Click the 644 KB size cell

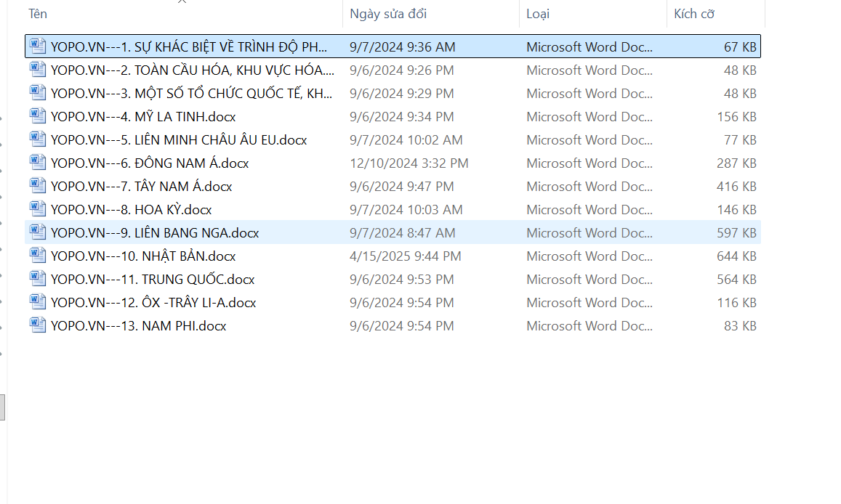[x=736, y=256]
